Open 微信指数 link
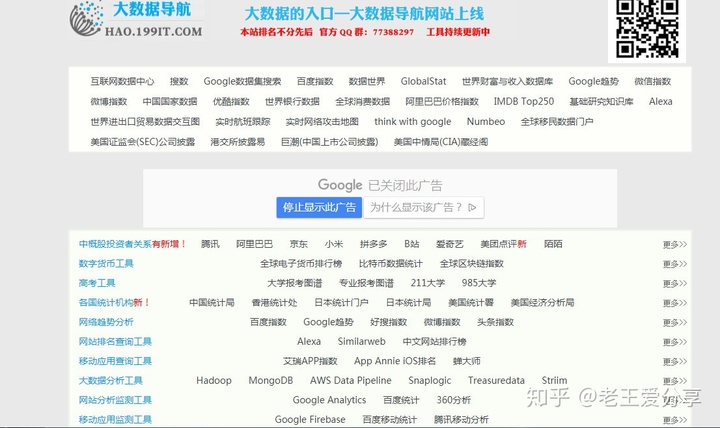The width and height of the screenshot is (720, 428). pos(653,81)
